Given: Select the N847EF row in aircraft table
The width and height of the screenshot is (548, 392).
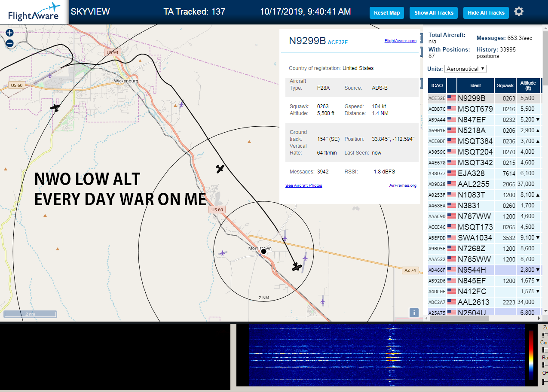Looking at the screenshot, I should pos(484,119).
